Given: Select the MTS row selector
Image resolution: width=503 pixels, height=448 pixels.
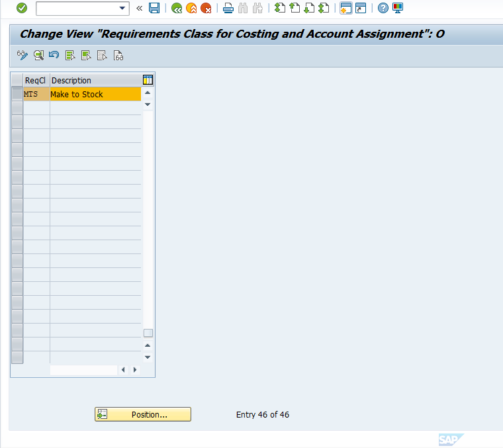Looking at the screenshot, I should pyautogui.click(x=17, y=94).
